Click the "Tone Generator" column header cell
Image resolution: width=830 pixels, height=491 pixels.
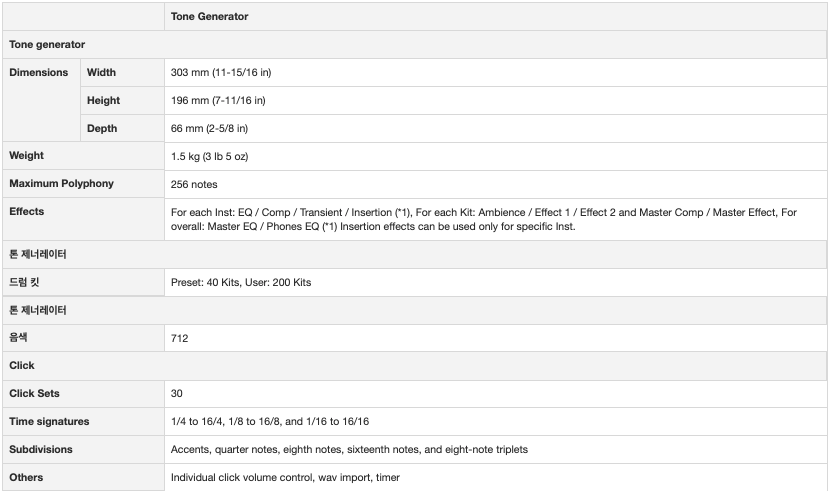(210, 17)
